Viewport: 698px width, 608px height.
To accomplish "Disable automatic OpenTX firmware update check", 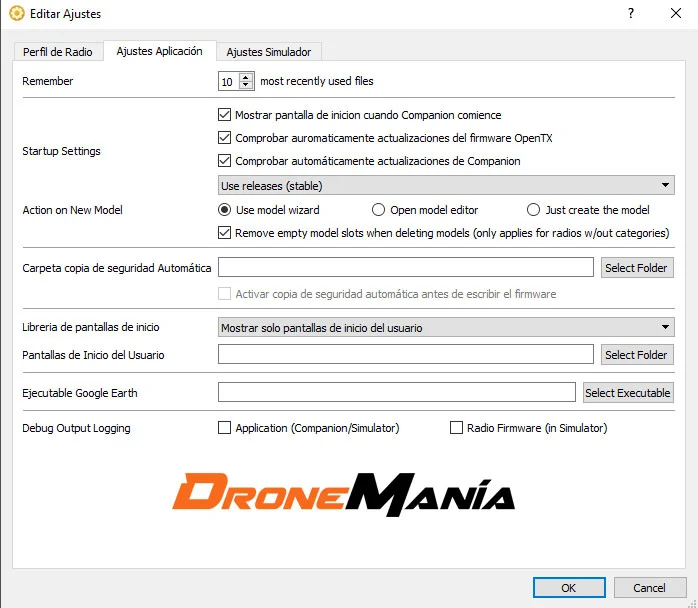I will [224, 138].
